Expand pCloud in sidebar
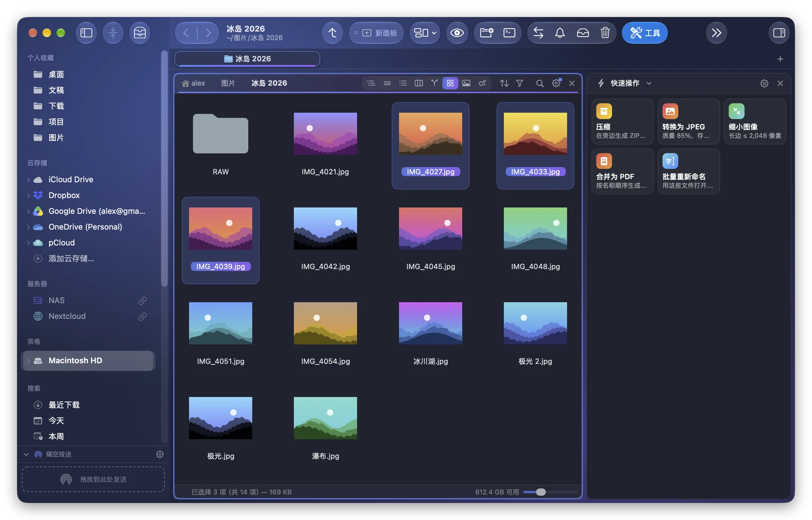Viewport: 812px width, 520px height. [28, 243]
